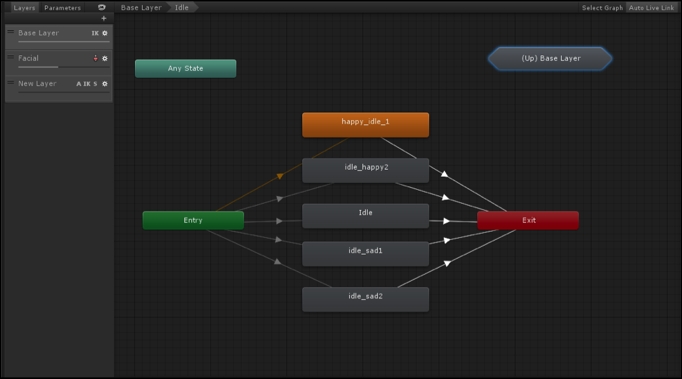This screenshot has height=379, width=682.
Task: Click the A IK S indicators on New Layer
Action: pos(87,84)
